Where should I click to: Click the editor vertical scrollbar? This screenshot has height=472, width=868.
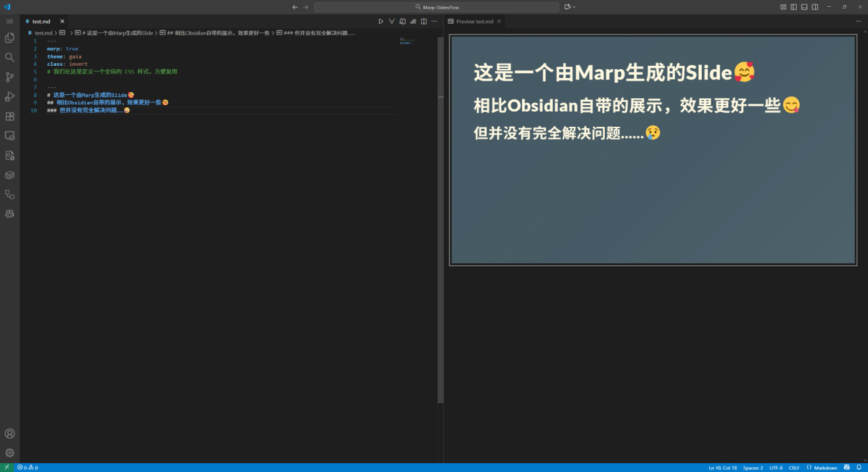[441, 219]
